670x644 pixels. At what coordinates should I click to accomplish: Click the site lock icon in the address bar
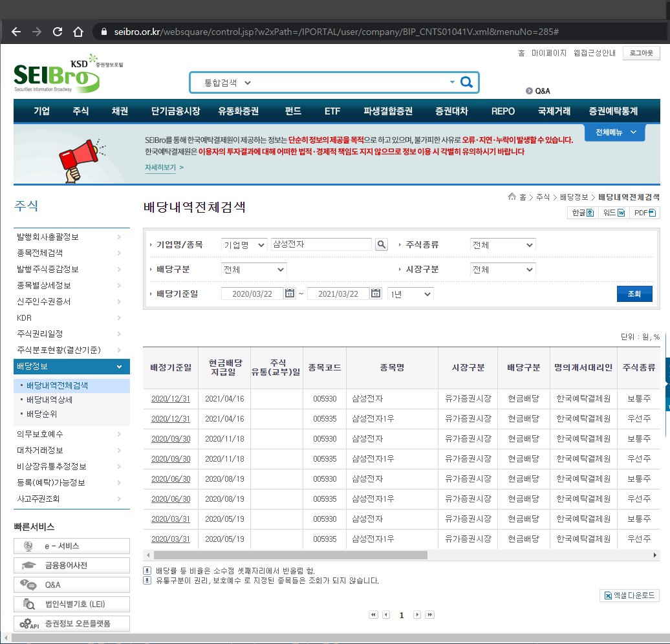point(103,32)
